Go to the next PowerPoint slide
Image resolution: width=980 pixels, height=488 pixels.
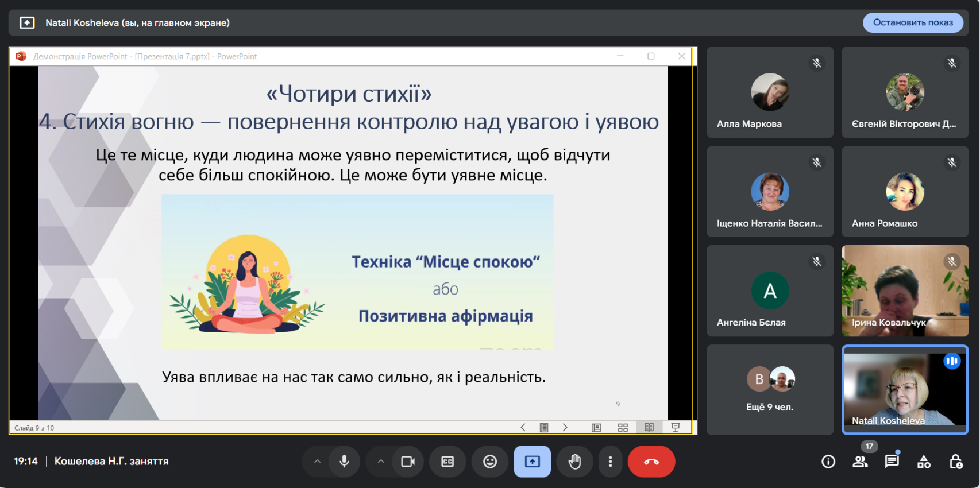click(x=565, y=427)
